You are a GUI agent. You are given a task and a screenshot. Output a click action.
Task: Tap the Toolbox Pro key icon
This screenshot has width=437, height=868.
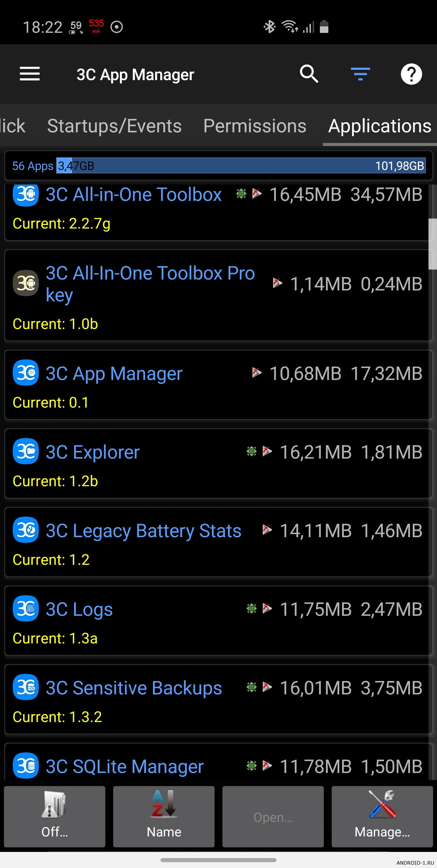pos(25,283)
